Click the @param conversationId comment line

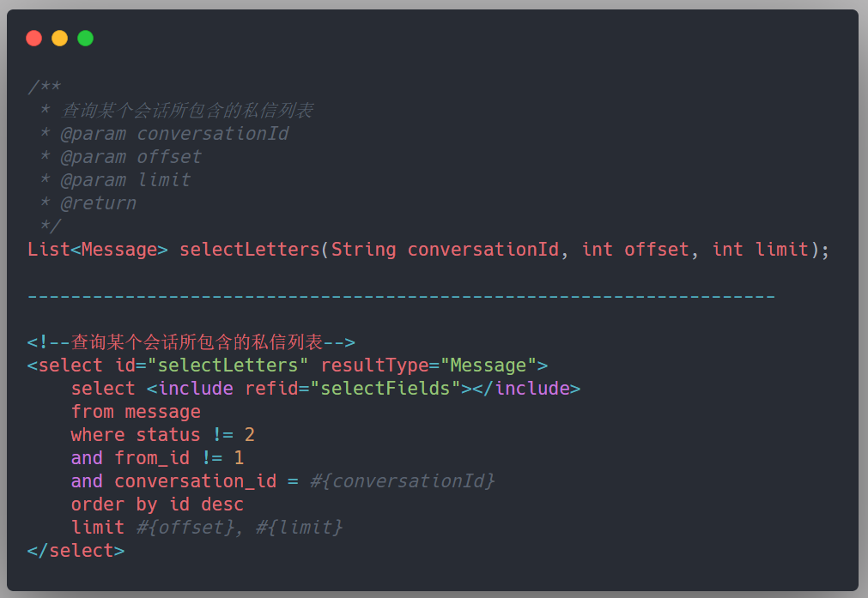(x=164, y=134)
